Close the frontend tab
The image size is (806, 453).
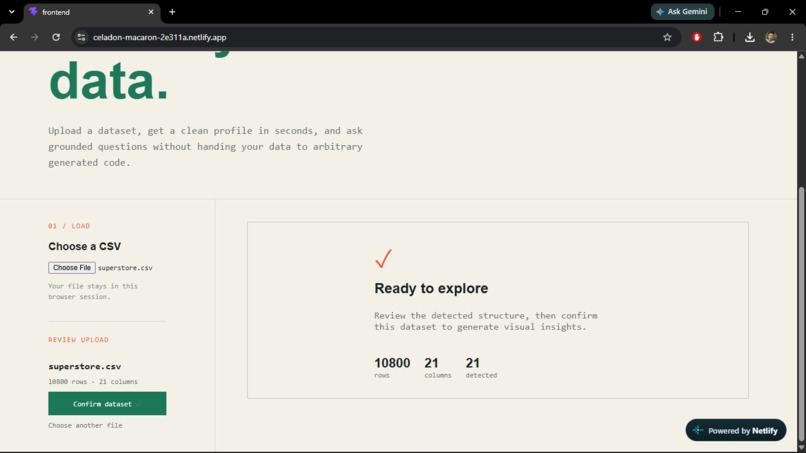[151, 12]
